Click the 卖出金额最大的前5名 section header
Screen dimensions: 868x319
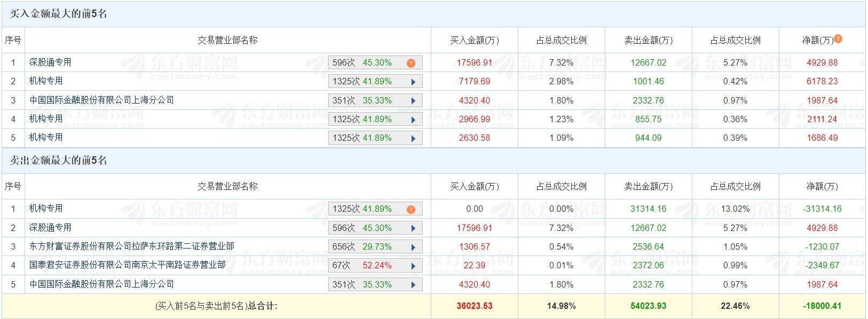[x=59, y=161]
